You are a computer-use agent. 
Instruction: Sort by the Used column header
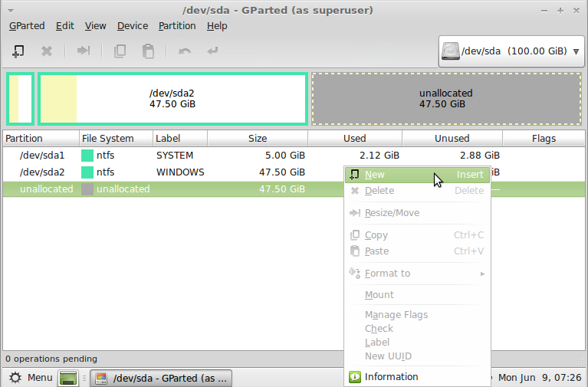click(x=355, y=139)
